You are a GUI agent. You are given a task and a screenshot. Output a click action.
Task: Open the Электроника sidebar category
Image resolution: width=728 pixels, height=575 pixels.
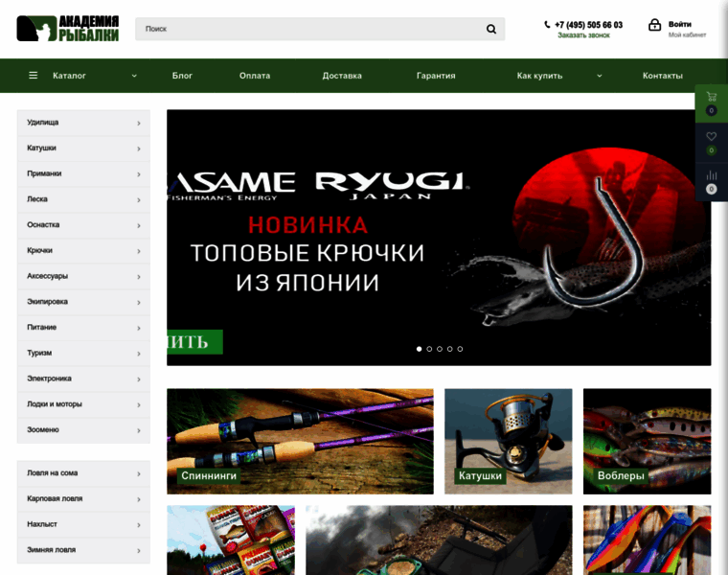pyautogui.click(x=83, y=379)
